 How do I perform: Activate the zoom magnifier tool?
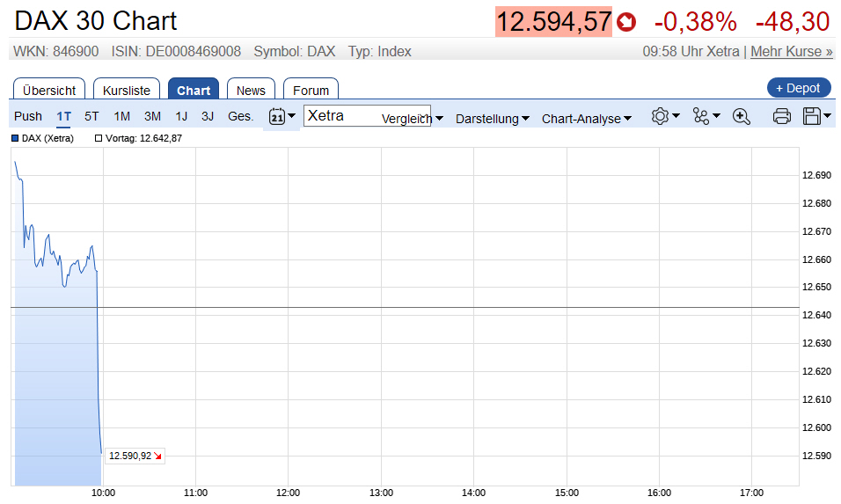pos(742,116)
